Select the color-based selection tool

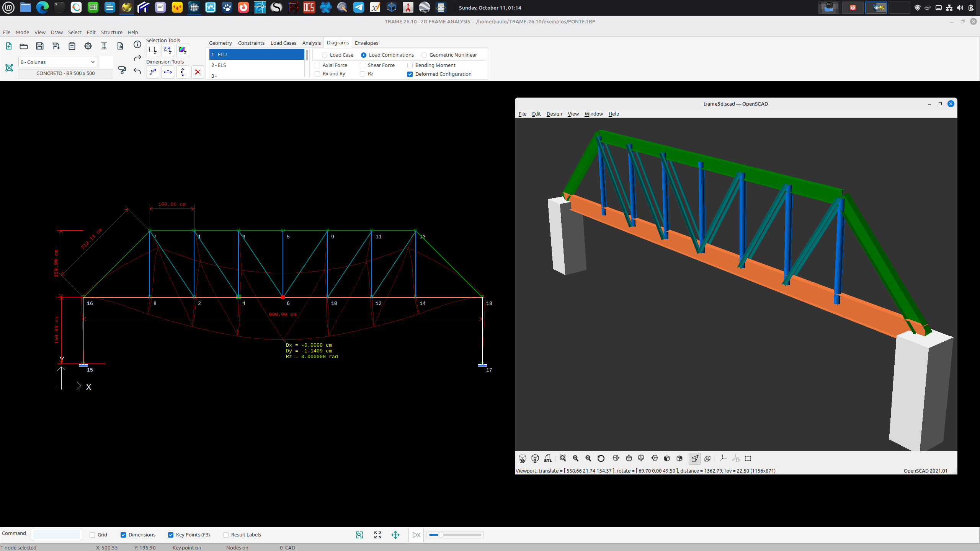(183, 50)
